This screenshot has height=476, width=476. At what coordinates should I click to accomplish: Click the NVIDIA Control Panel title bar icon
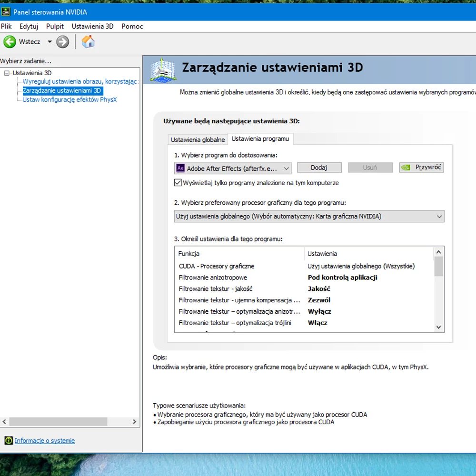tap(5, 12)
